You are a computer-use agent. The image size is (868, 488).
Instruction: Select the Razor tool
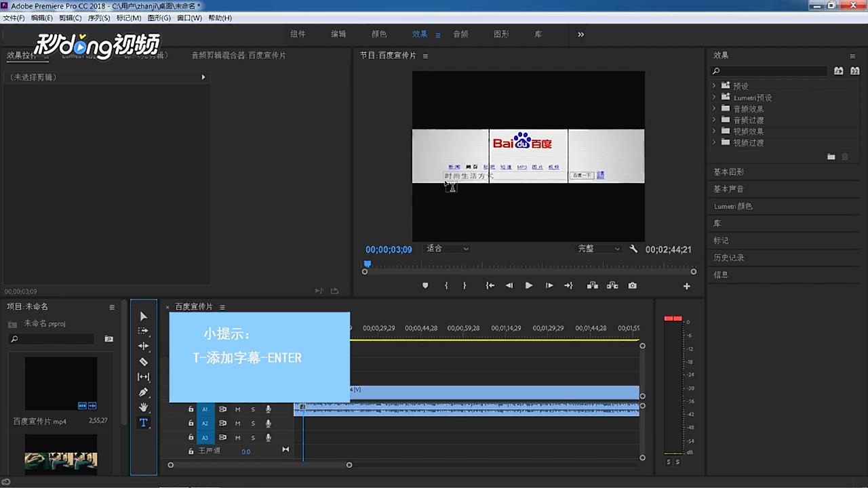click(x=143, y=361)
